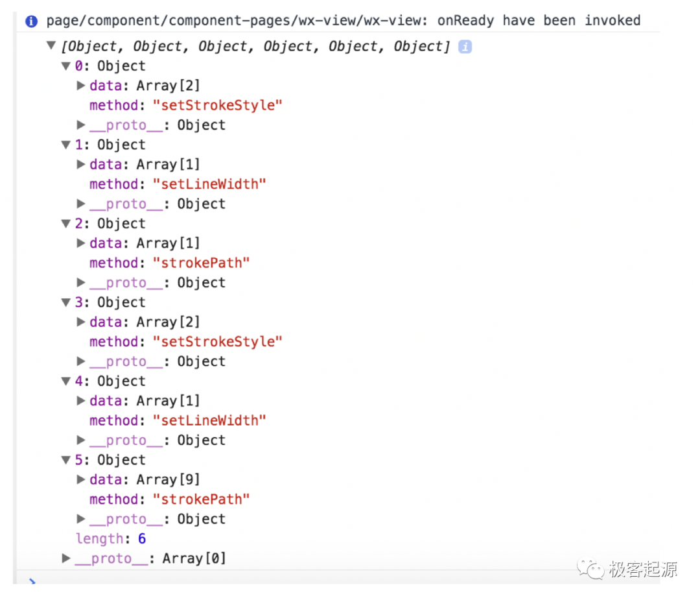Collapse the 0: Object entry
This screenshot has height=600, width=700.
(x=66, y=66)
